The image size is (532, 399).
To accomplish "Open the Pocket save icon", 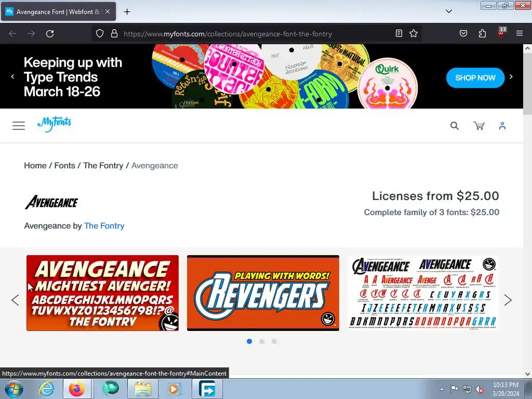I will [463, 34].
